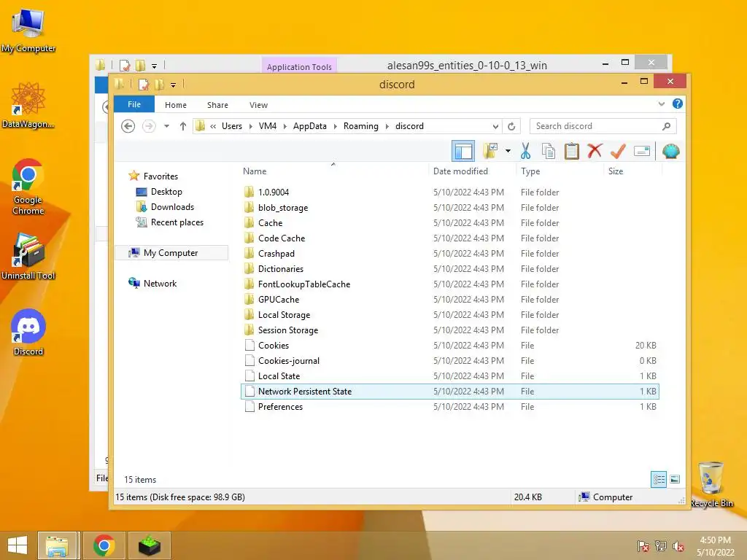Click the Action Center flag tray icon
This screenshot has height=560, width=747.
pos(643,546)
